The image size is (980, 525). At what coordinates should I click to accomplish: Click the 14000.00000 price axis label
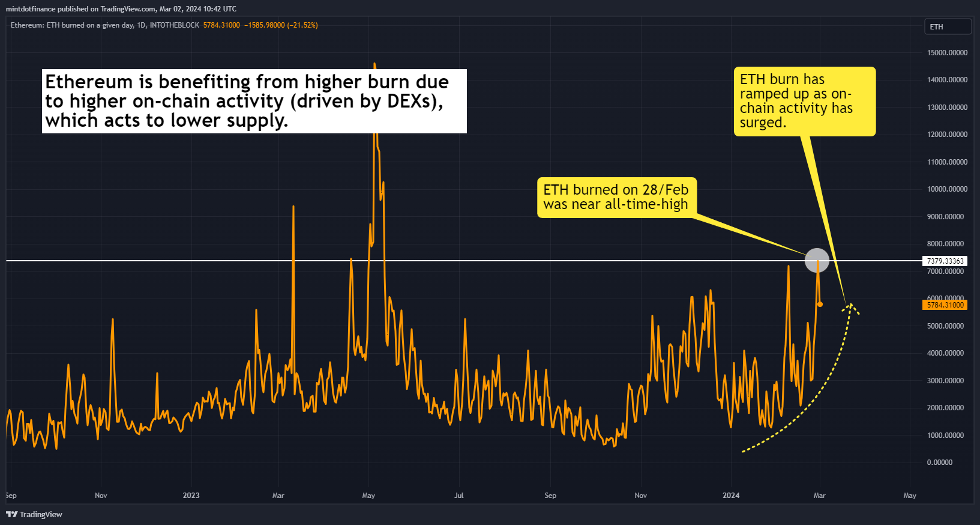pos(947,80)
